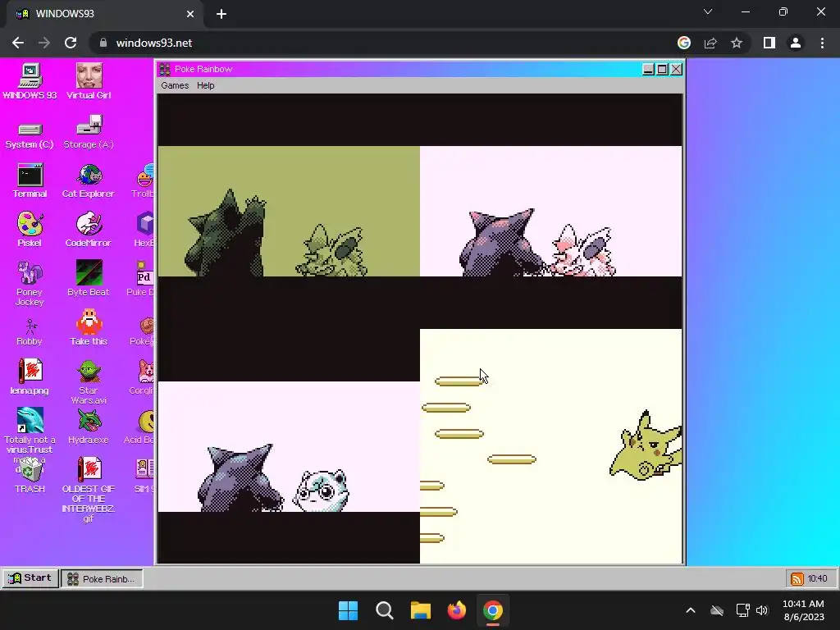Image resolution: width=840 pixels, height=630 pixels.
Task: Expand the tab search chevron
Action: click(x=708, y=11)
